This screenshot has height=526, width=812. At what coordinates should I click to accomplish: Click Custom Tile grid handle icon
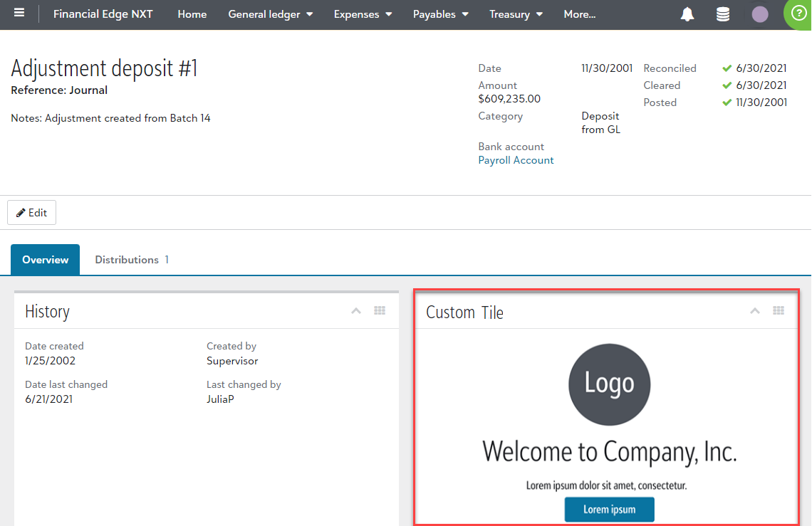(779, 311)
